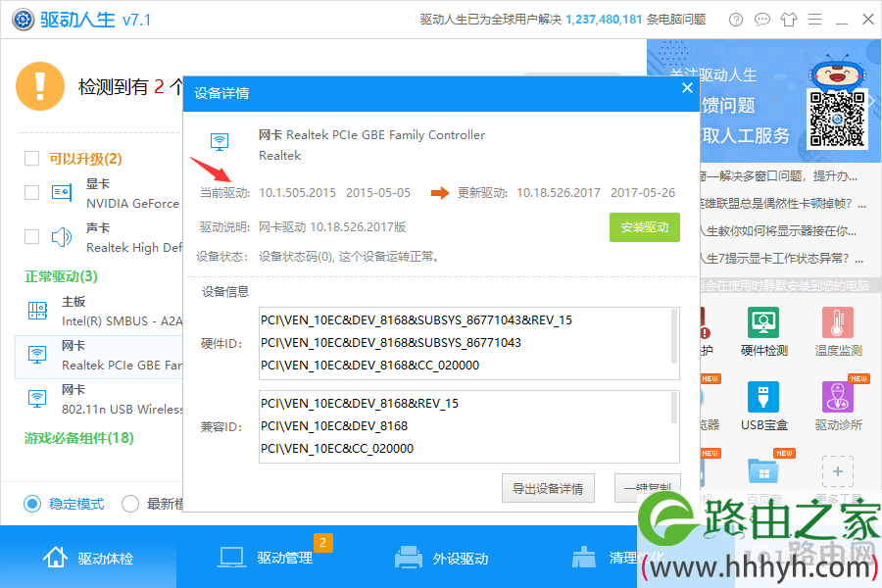The width and height of the screenshot is (882, 588).
Task: Click the network card icon in 设备详情 dialog
Action: coord(220,141)
